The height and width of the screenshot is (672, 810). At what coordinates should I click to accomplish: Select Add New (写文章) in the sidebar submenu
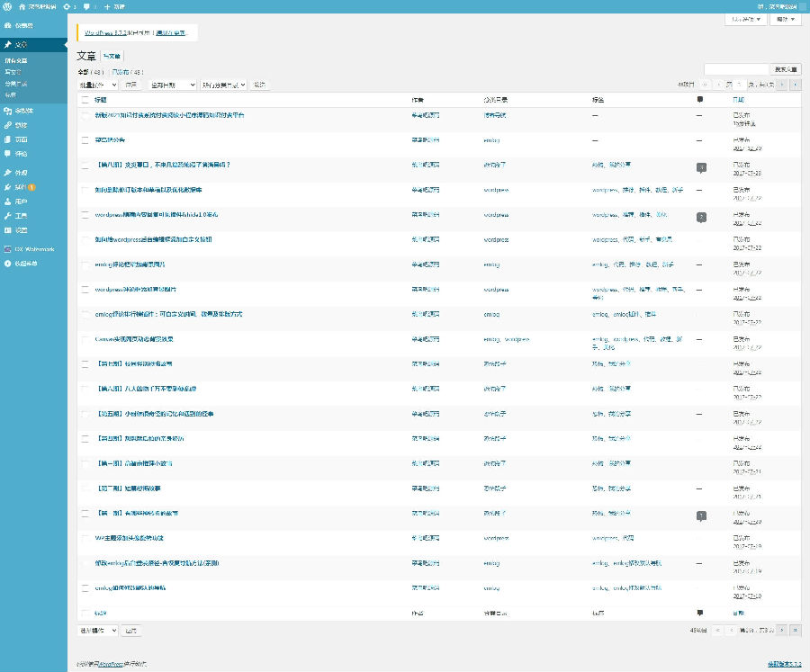click(x=13, y=72)
